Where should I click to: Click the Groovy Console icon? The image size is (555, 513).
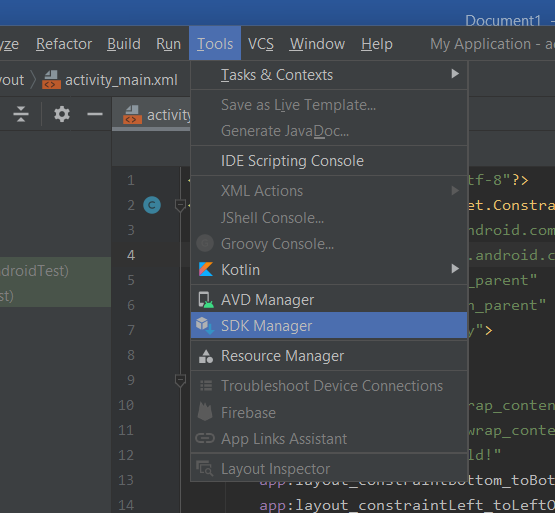click(205, 243)
